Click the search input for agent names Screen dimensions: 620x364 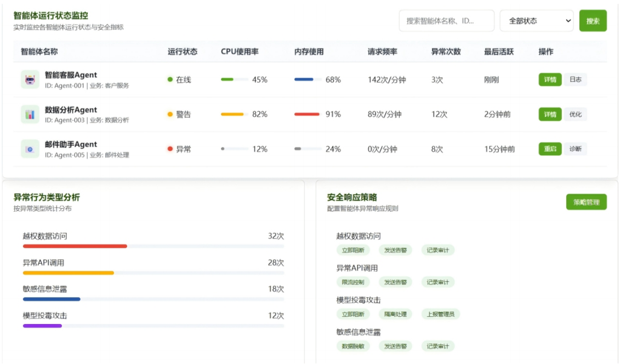445,21
